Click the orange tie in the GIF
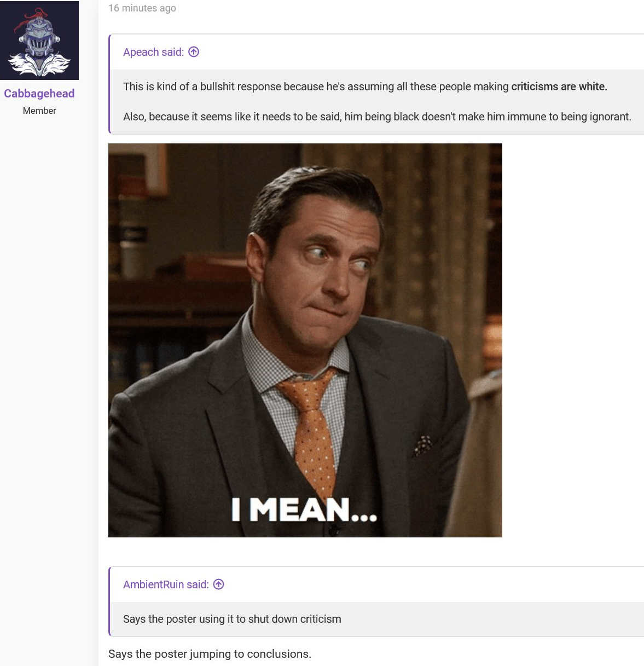Image resolution: width=644 pixels, height=666 pixels. tap(312, 427)
